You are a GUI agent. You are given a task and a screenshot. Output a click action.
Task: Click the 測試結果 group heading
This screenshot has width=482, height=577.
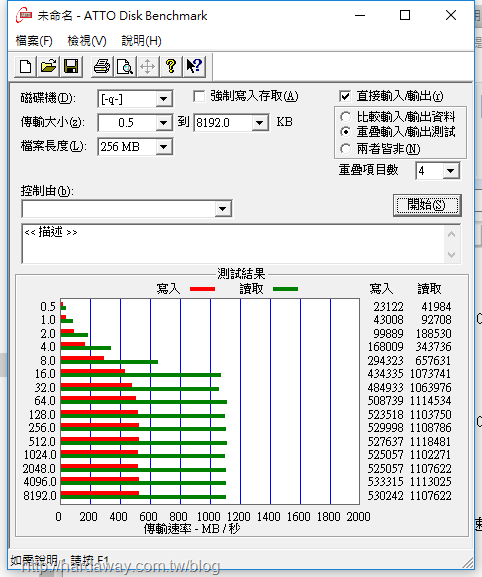point(241,274)
